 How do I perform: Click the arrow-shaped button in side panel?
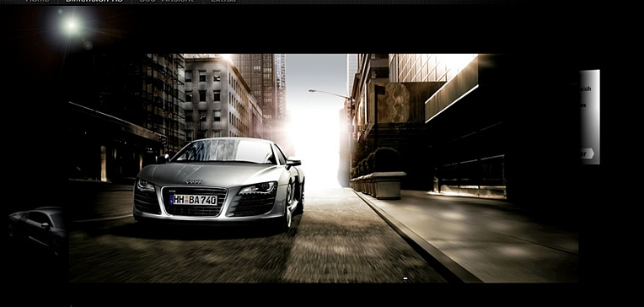588,153
